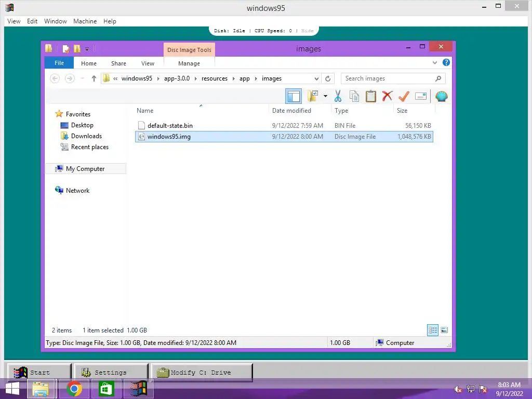Sort by the Date modified column header
This screenshot has width=532, height=399.
[x=291, y=111]
